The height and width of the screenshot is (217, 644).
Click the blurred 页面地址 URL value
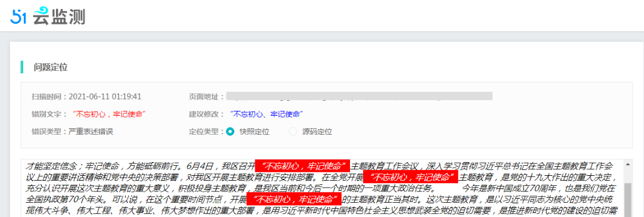tap(360, 97)
